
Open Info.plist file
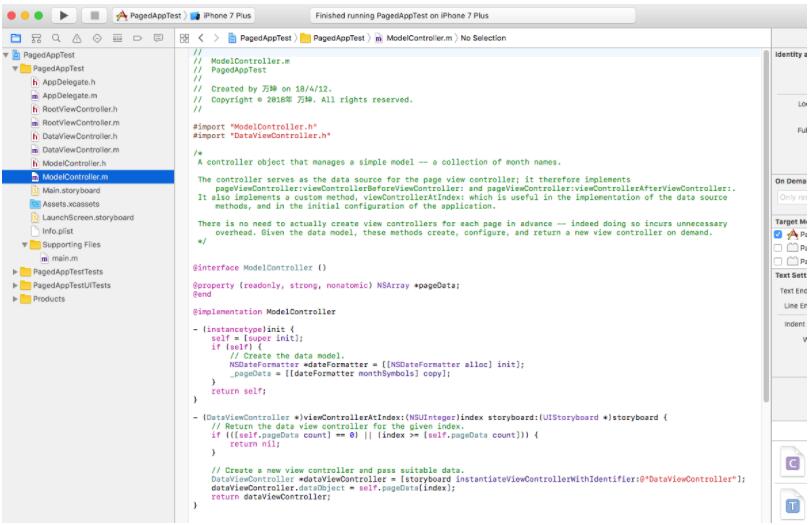pos(88,231)
